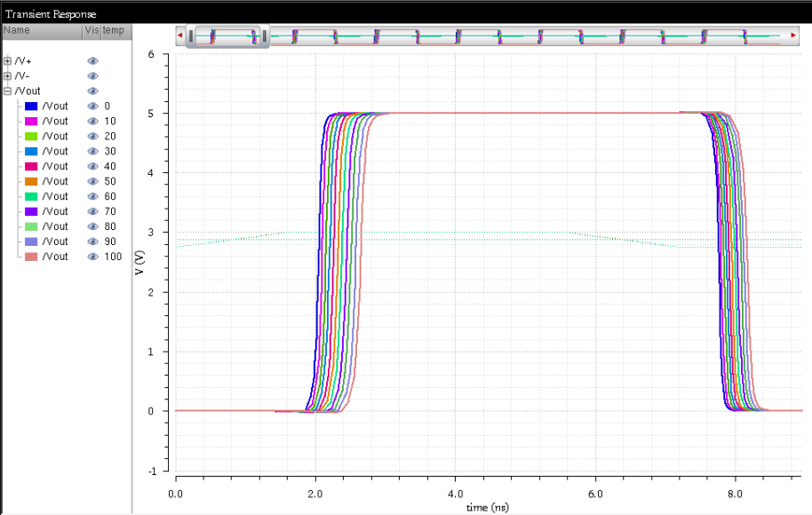The height and width of the screenshot is (515, 812).
Task: Toggle the eye icon for the temp 0 trace
Action: [x=92, y=106]
